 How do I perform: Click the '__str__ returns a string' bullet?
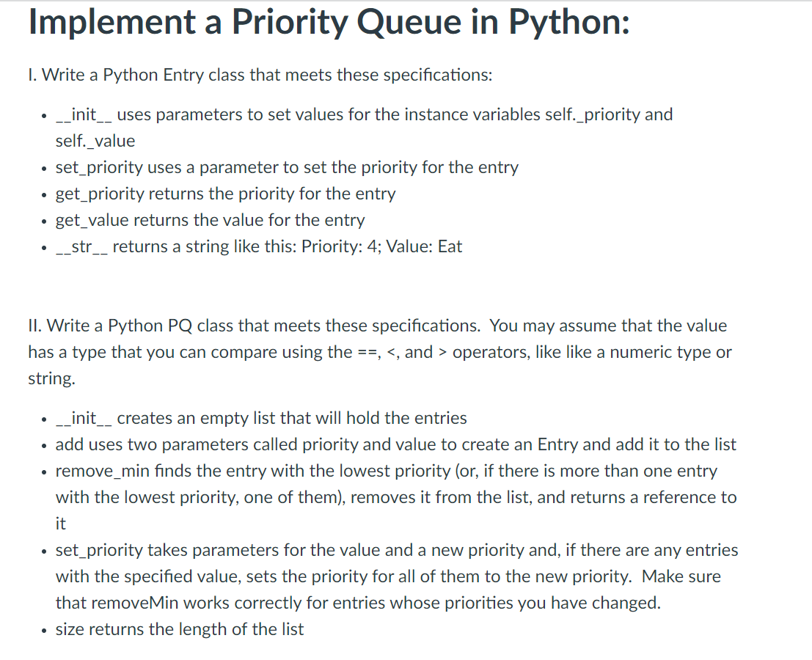click(x=258, y=247)
